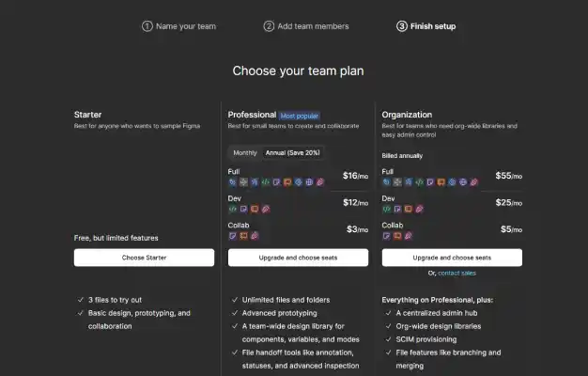Click orange Slides icon in Professional Full row

point(287,182)
